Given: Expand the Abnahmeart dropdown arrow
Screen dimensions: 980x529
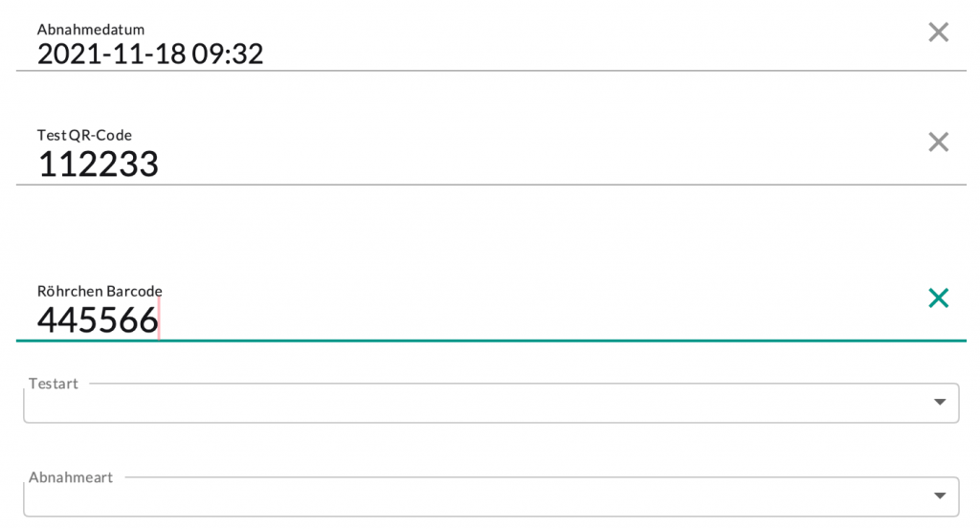Looking at the screenshot, I should pyautogui.click(x=939, y=496).
